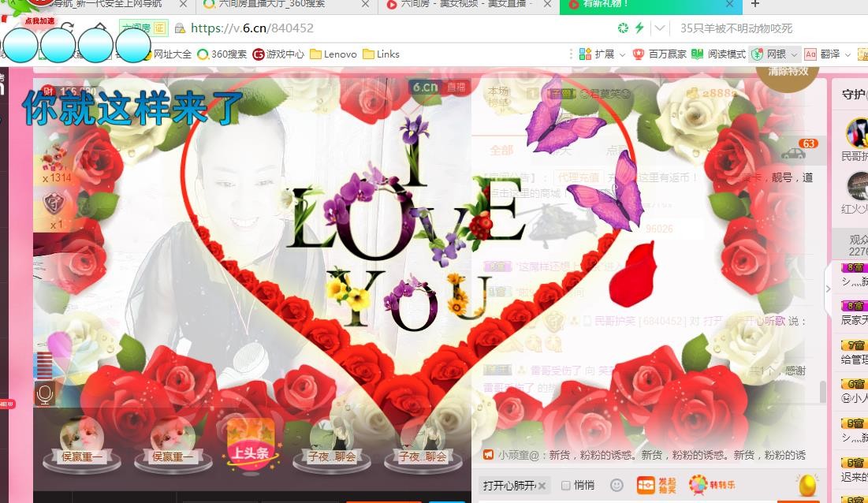868x503 pixels.
Task: Click the 翻译 translate icon
Action: coord(810,54)
